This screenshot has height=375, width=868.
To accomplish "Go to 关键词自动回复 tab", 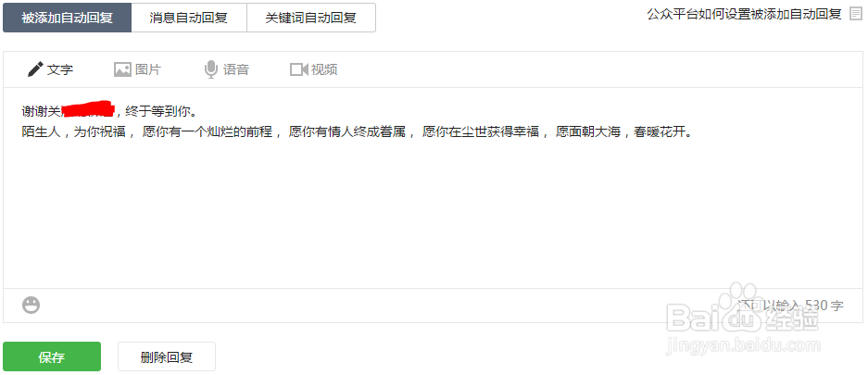I will pyautogui.click(x=310, y=18).
